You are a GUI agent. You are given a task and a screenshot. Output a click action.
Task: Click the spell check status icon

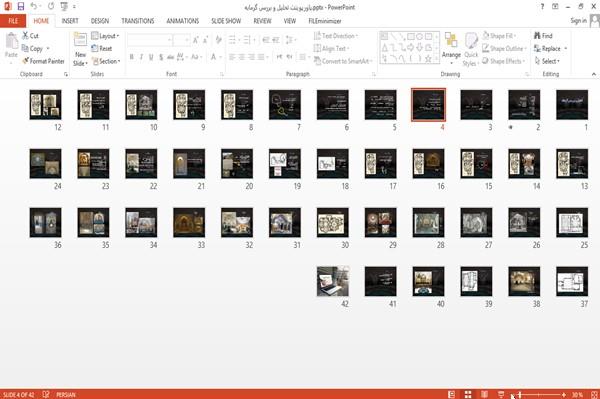click(46, 394)
